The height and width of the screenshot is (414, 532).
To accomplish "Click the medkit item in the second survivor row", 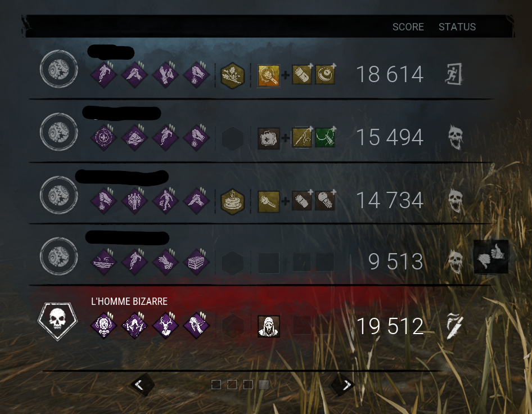I will (x=269, y=138).
